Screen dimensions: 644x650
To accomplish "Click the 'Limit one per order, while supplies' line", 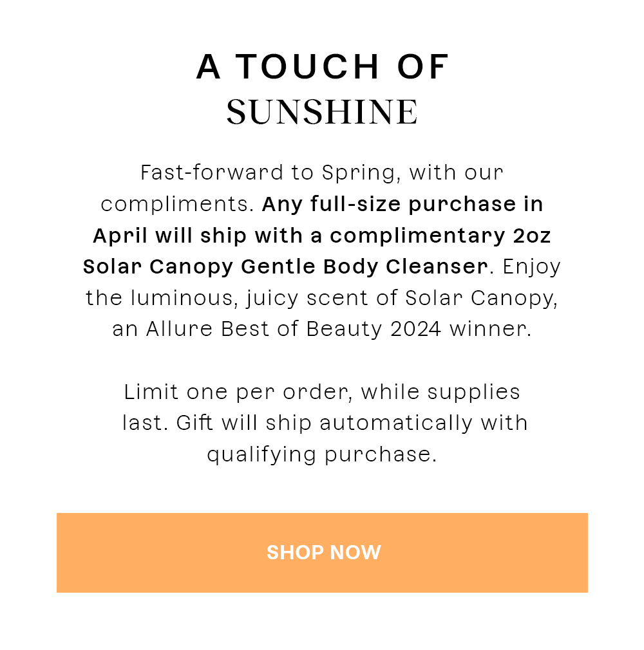I will point(322,392).
